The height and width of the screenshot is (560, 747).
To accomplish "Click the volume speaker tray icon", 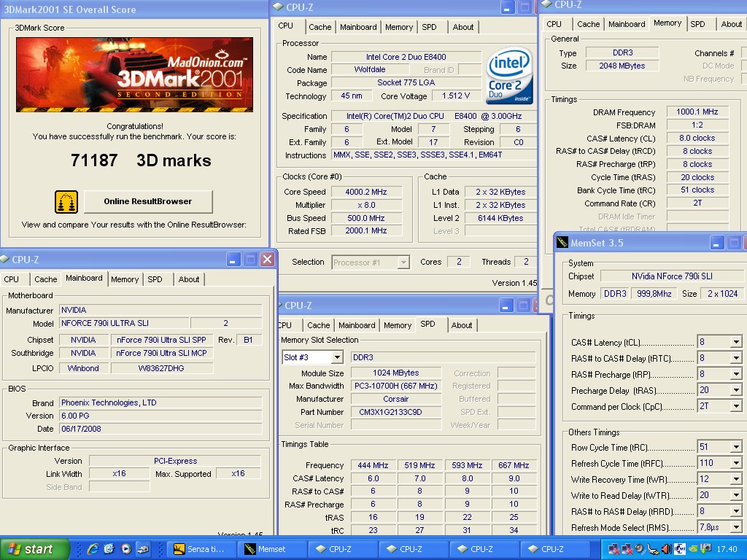I will [x=666, y=549].
